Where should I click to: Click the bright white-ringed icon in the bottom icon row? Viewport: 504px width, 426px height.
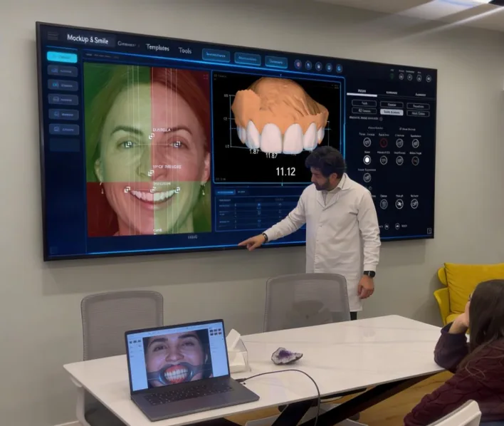click(x=399, y=204)
